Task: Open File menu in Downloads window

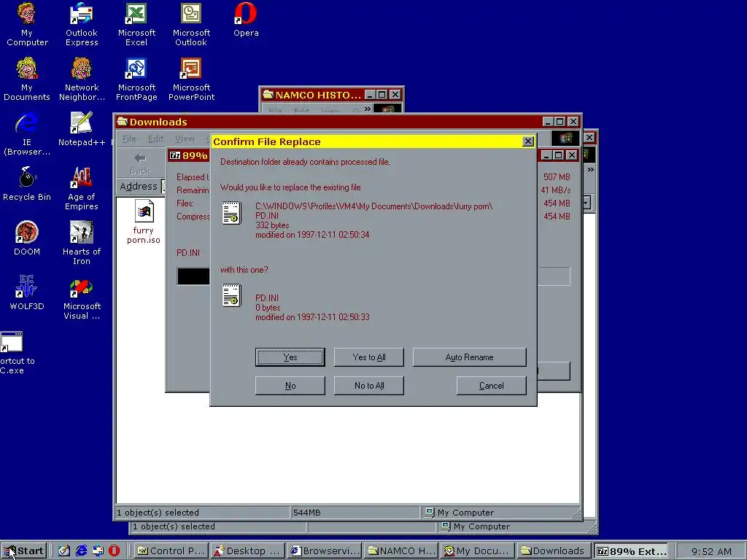Action: pos(129,139)
